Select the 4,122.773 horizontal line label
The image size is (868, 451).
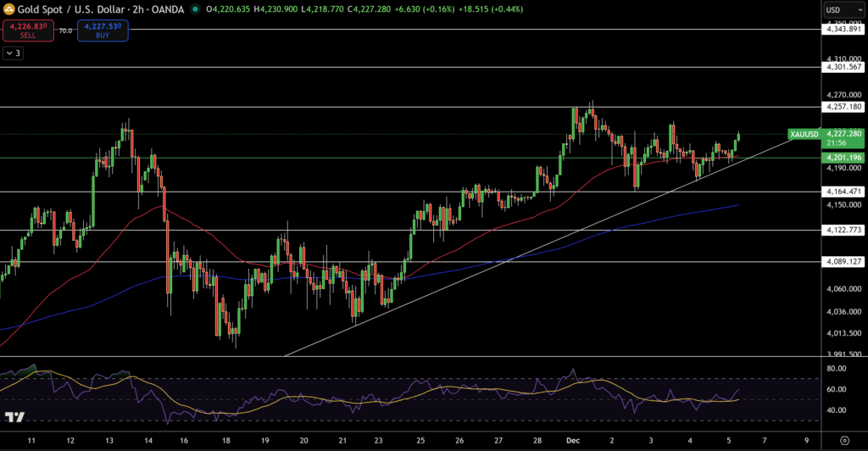tap(843, 230)
